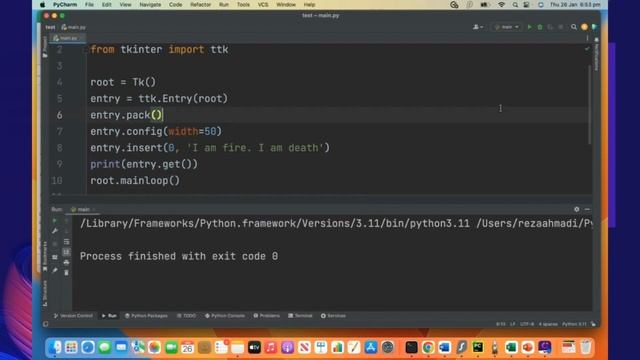Screen dimensions: 640x360
Task: Click the Python 3.11 interpreter in status bar
Action: [574, 324]
